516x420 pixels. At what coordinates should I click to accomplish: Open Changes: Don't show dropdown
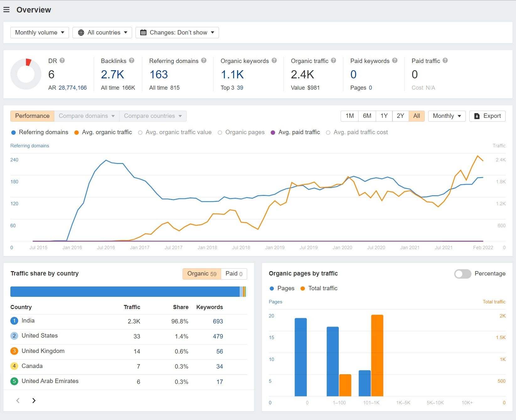[x=177, y=33]
